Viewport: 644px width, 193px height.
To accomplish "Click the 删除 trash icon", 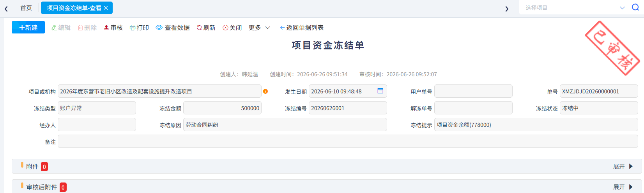I will click(80, 28).
